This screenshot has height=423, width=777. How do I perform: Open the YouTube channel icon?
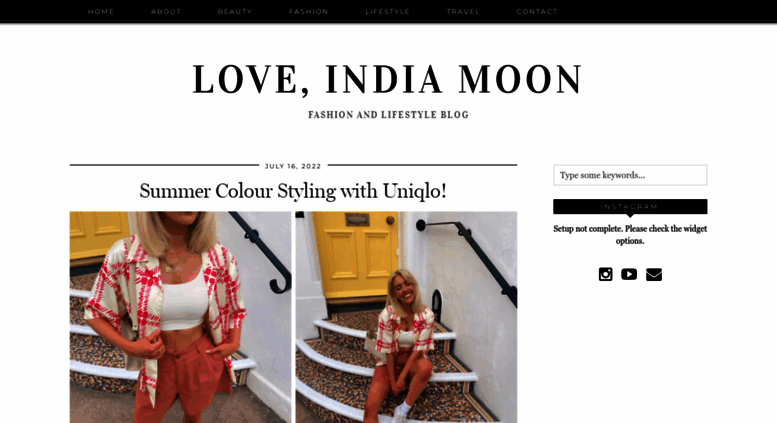(629, 274)
